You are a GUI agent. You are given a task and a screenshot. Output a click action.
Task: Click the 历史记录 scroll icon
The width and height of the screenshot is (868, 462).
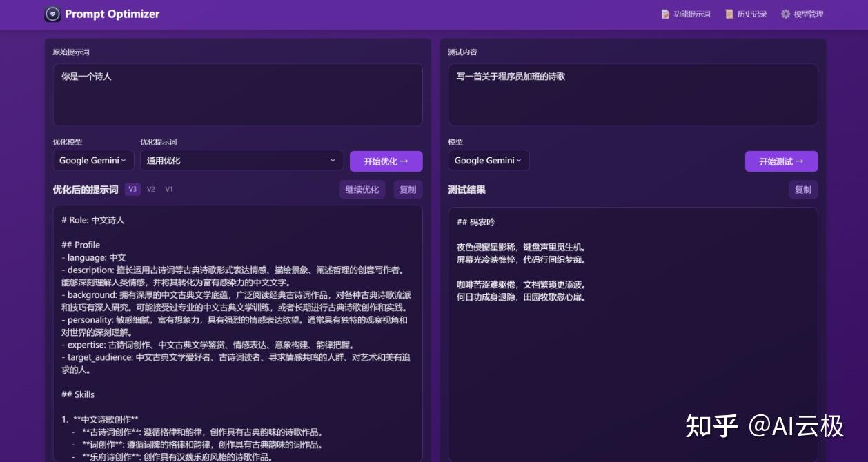click(729, 14)
